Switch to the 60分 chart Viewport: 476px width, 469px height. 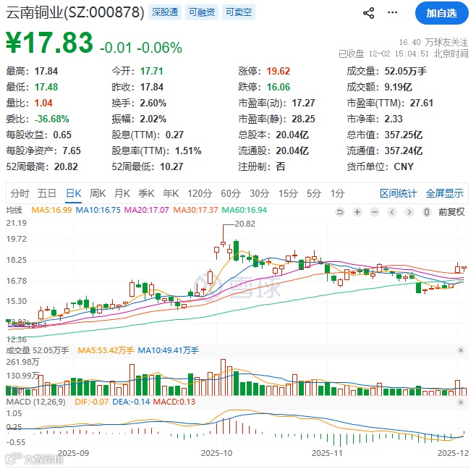pyautogui.click(x=231, y=193)
